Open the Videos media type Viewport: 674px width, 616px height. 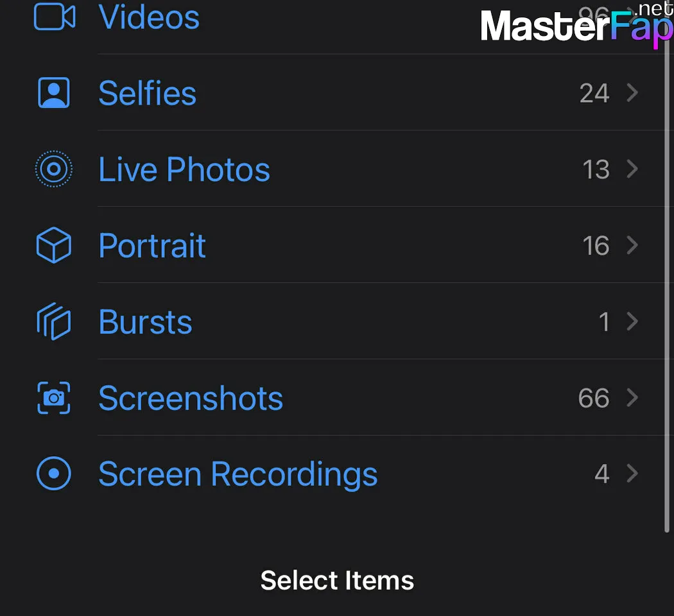(149, 17)
